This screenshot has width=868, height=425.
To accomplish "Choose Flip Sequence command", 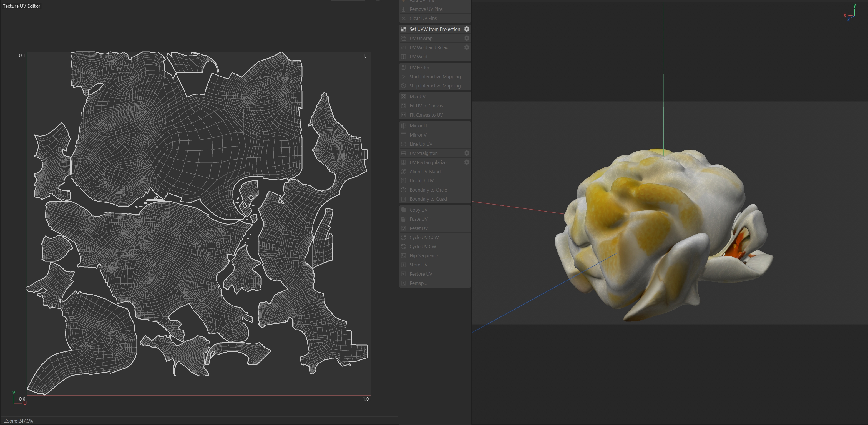I will click(424, 255).
